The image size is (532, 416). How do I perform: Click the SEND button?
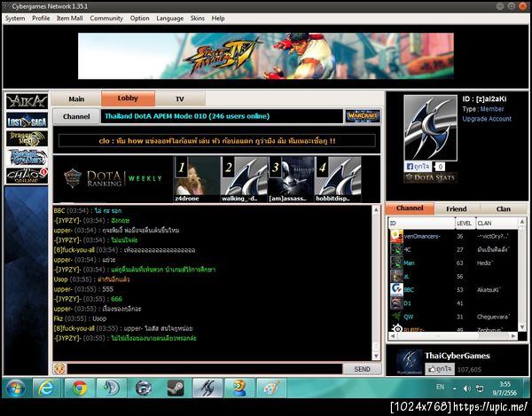[x=362, y=369]
